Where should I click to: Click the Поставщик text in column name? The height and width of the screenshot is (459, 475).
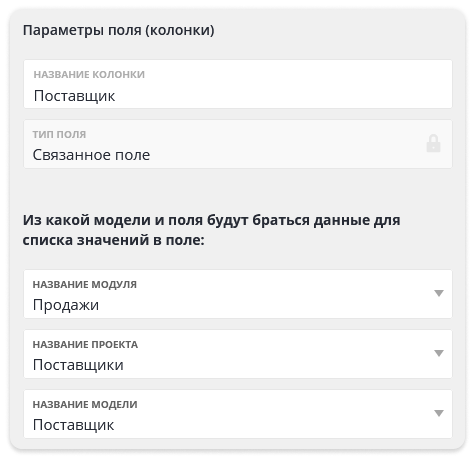click(x=74, y=96)
